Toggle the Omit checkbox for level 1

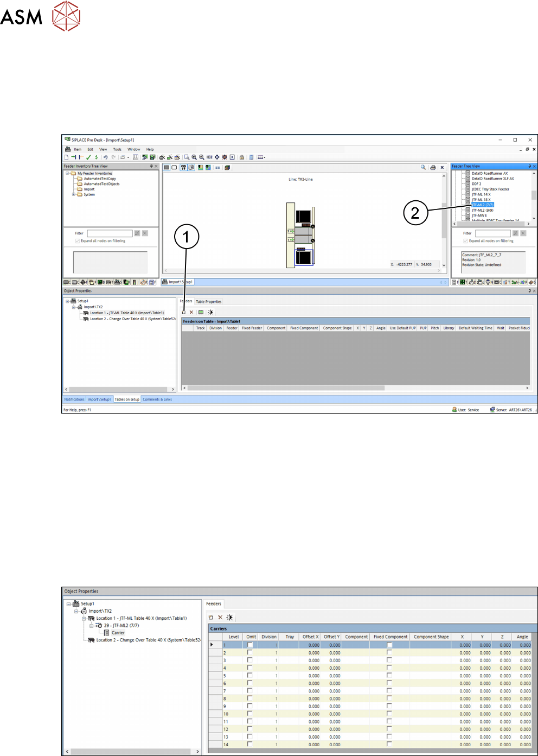(250, 645)
